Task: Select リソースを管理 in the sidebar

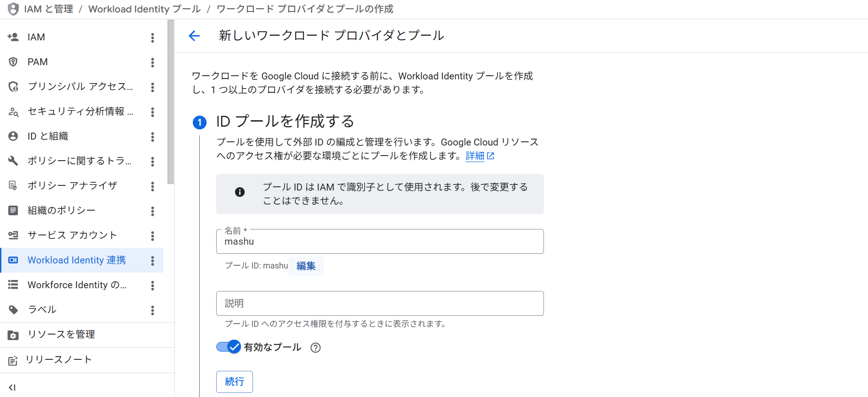Action: (87, 335)
